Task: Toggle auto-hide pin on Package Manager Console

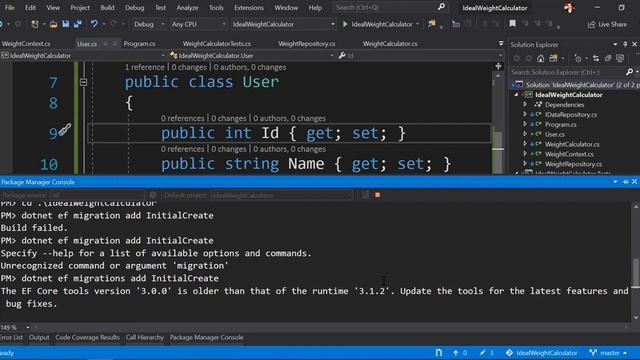Action: point(625,182)
